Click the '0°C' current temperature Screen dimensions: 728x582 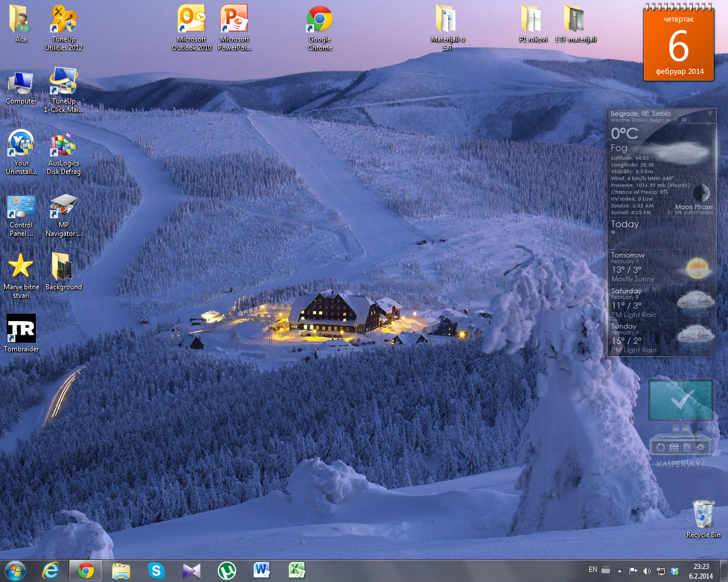click(x=624, y=134)
